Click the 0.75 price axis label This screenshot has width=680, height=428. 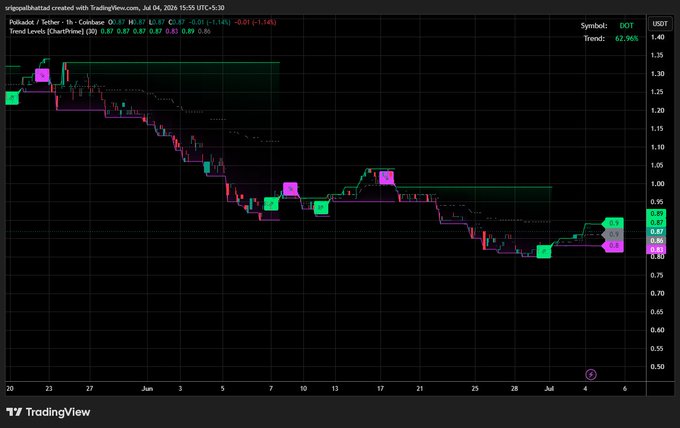[x=657, y=275]
